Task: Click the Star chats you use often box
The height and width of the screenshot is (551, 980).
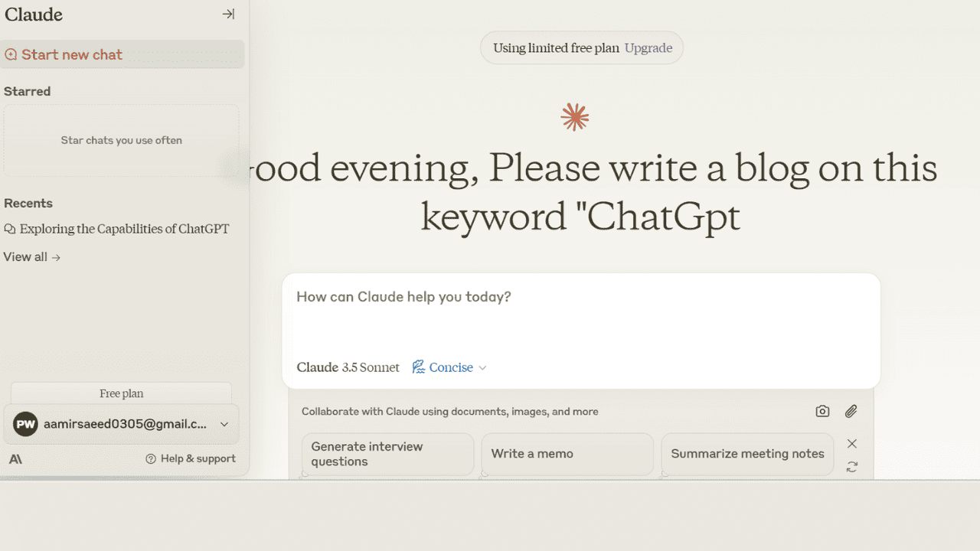Action: coord(121,140)
